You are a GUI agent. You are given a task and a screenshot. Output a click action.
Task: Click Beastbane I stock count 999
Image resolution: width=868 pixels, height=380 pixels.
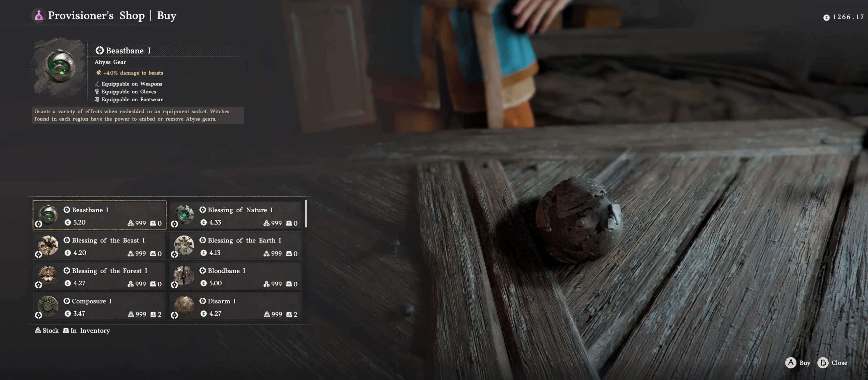141,223
